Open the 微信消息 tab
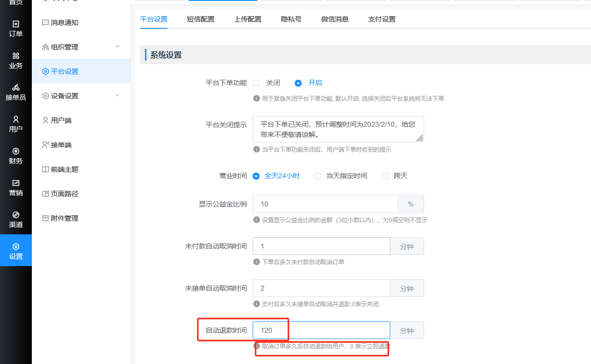The height and width of the screenshot is (364, 591). 335,20
